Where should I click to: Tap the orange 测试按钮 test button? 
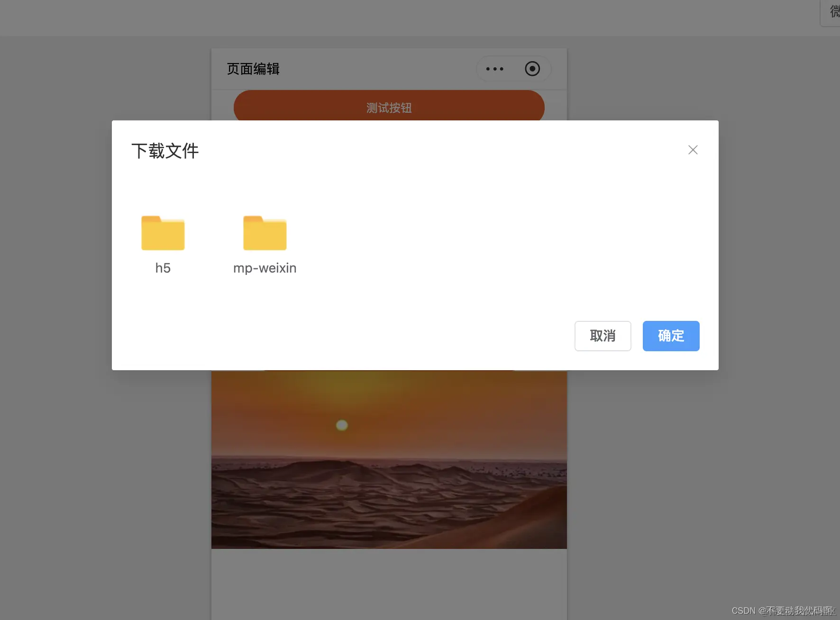pyautogui.click(x=388, y=107)
